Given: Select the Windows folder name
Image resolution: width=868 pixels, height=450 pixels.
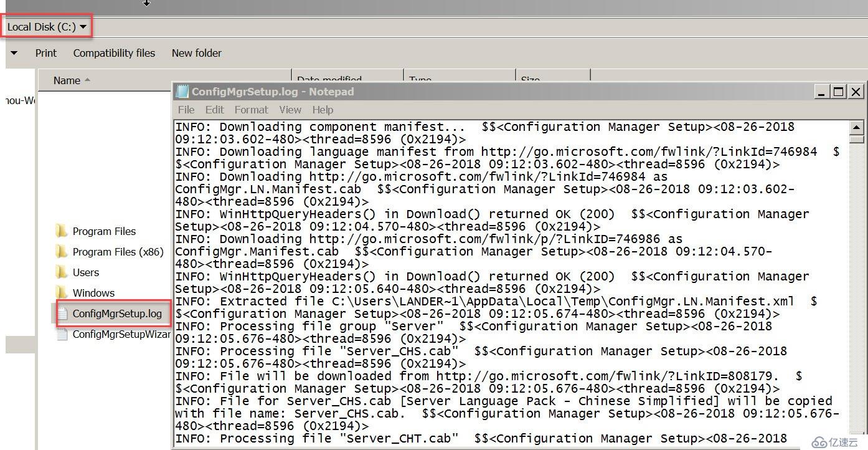Looking at the screenshot, I should point(93,293).
